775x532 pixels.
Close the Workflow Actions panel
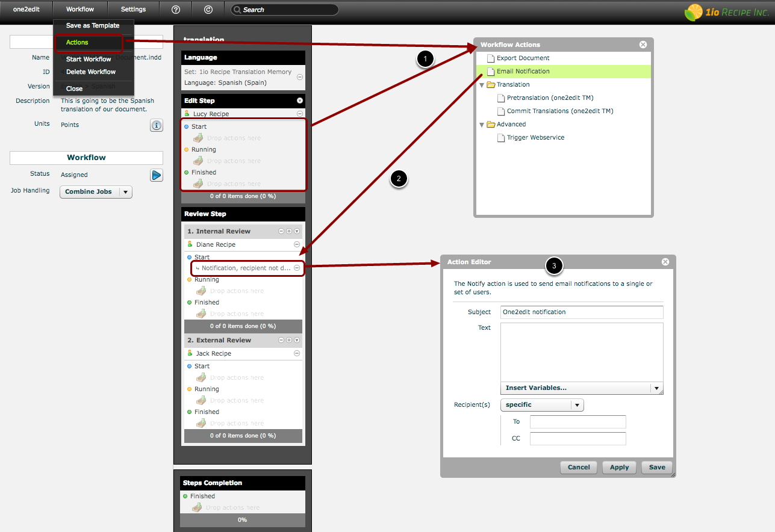643,45
